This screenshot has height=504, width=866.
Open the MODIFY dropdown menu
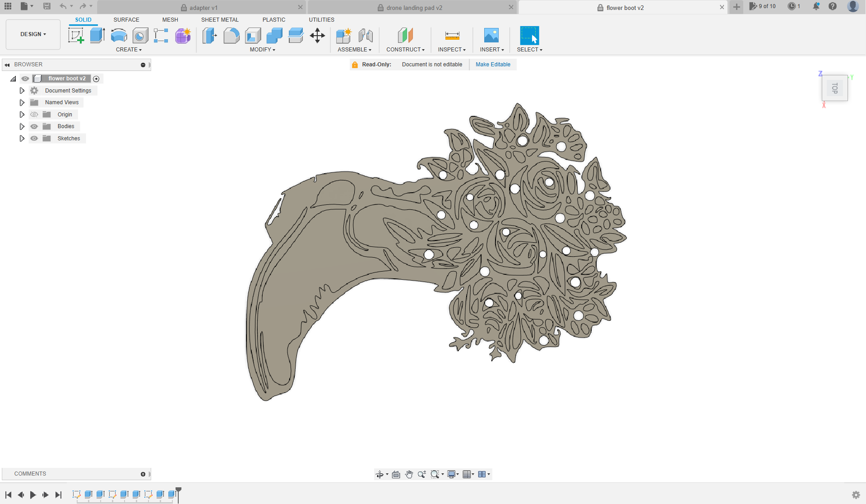(x=262, y=50)
